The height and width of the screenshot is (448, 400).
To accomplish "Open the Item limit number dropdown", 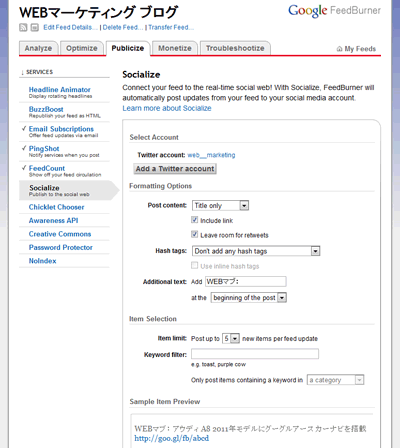I will [231, 338].
